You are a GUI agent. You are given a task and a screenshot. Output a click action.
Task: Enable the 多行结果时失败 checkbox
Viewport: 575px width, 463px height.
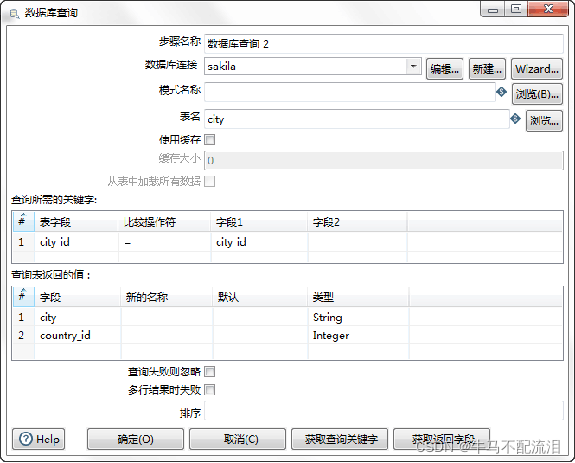tap(210, 389)
